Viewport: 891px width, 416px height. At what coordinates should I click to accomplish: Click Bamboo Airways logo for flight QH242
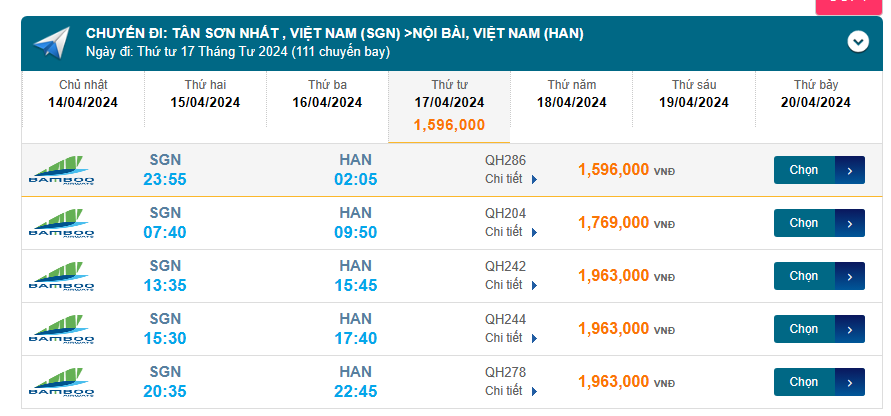pyautogui.click(x=62, y=276)
